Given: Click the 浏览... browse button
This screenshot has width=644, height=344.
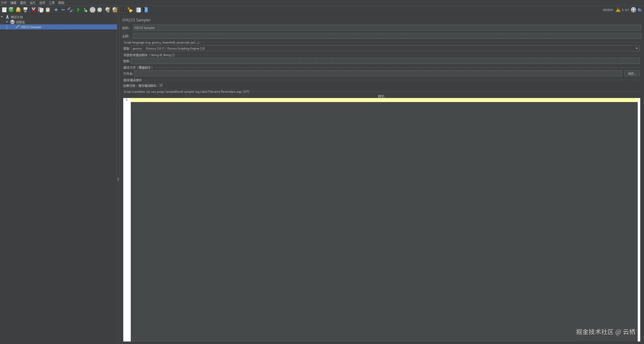Looking at the screenshot, I should tap(632, 74).
